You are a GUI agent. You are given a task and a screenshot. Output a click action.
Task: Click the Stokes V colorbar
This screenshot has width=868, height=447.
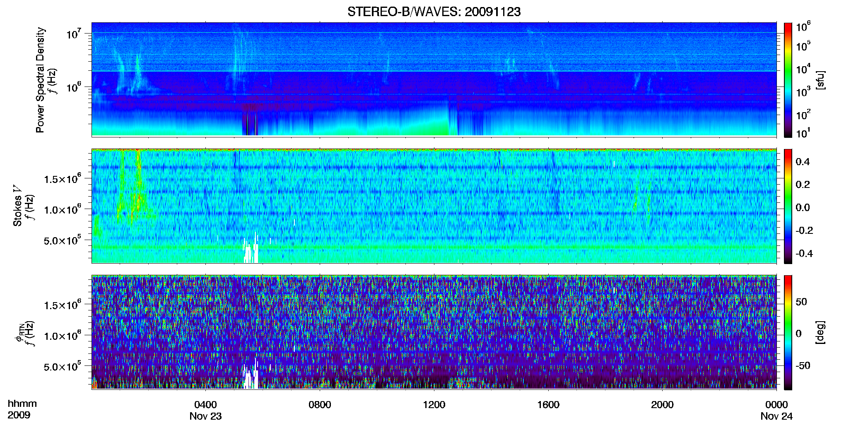coord(788,206)
